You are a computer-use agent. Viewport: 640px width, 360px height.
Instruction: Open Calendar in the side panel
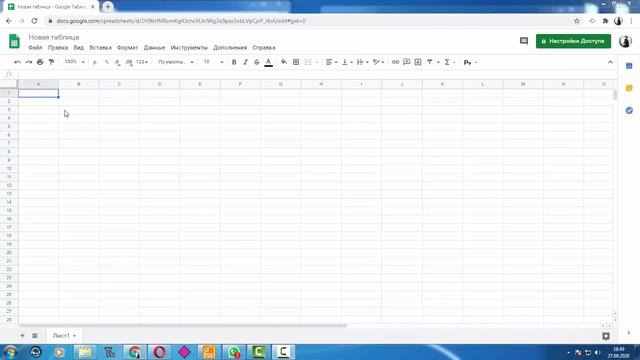[x=629, y=66]
